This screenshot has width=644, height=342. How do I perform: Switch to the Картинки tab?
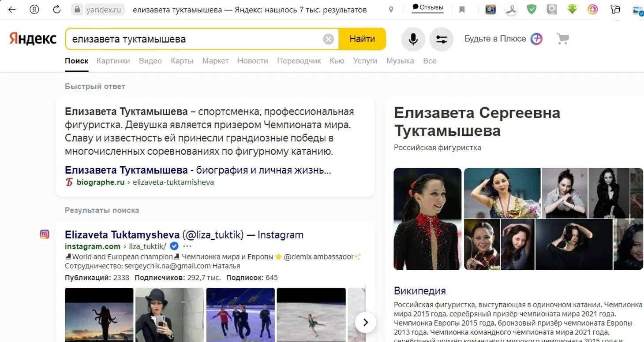[x=113, y=61]
